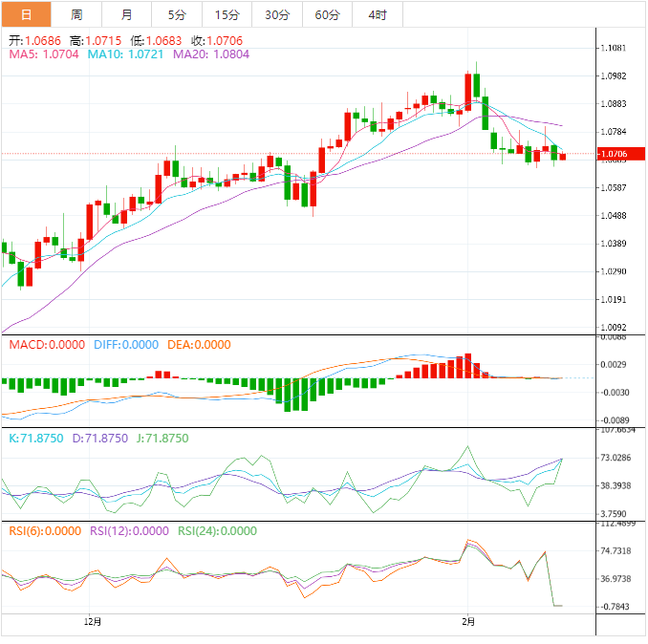Select the 日 (daily) timeframe tab
The width and height of the screenshot is (648, 644).
coord(26,14)
